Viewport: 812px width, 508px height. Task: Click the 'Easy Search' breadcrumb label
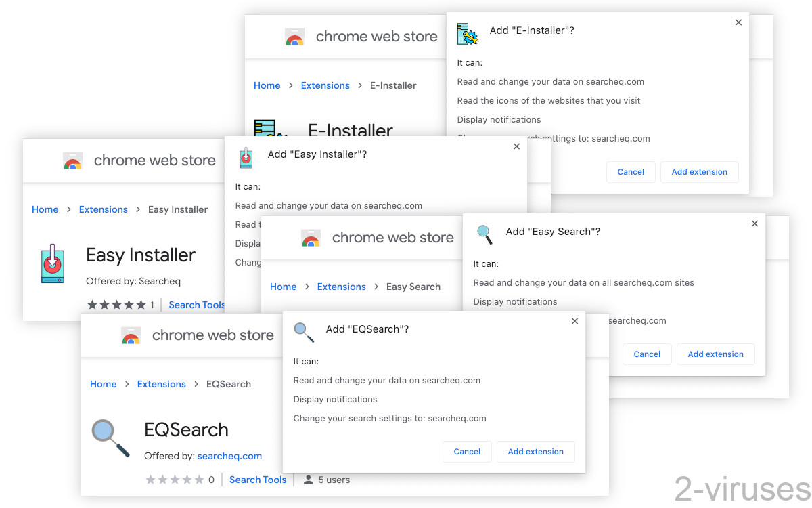[x=413, y=287]
